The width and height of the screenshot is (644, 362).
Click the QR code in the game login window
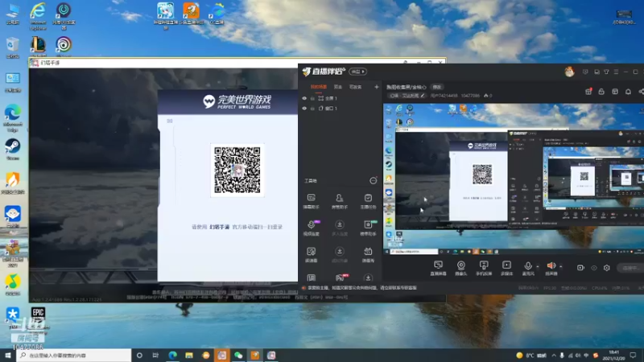pyautogui.click(x=237, y=170)
